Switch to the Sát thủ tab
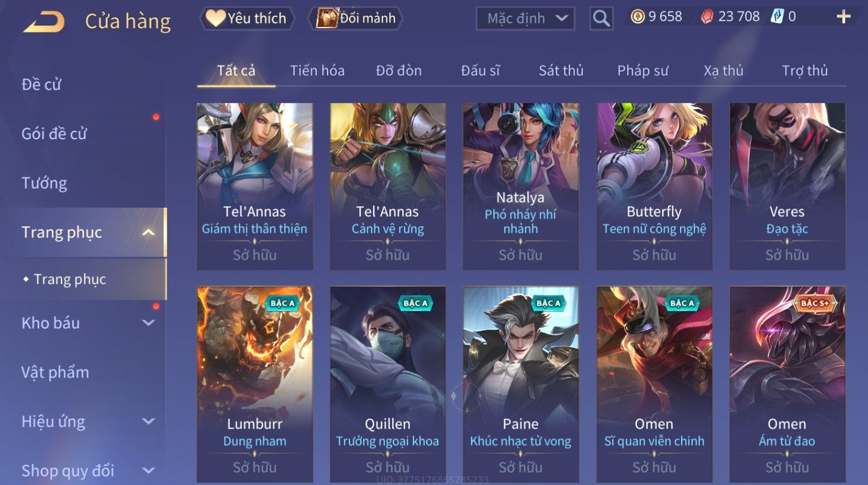The width and height of the screenshot is (868, 485). click(x=561, y=71)
